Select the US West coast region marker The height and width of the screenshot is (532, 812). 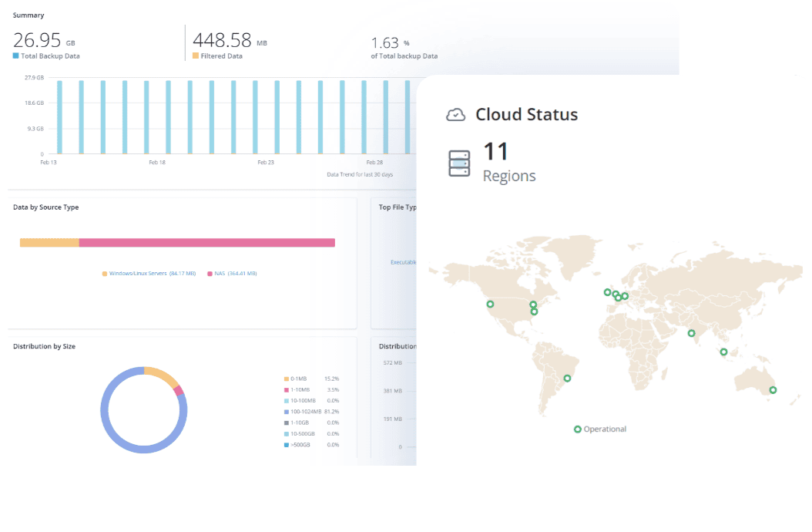491,305
